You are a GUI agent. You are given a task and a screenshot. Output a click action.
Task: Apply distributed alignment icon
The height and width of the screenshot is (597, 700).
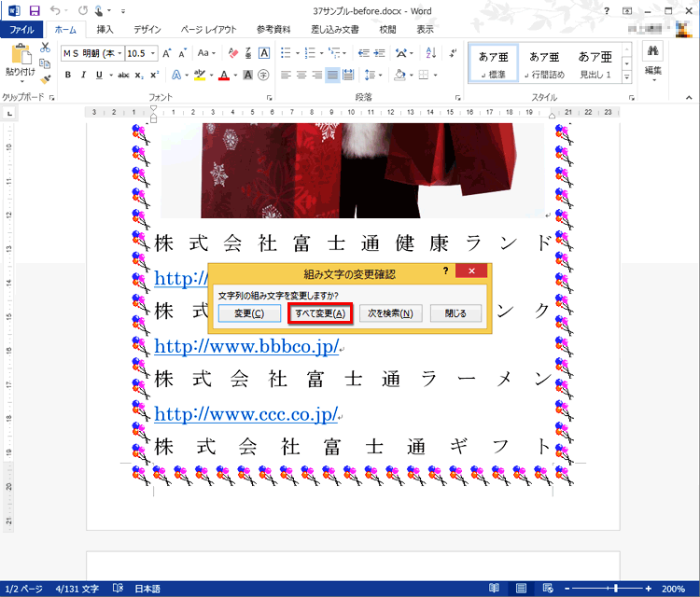pyautogui.click(x=348, y=75)
